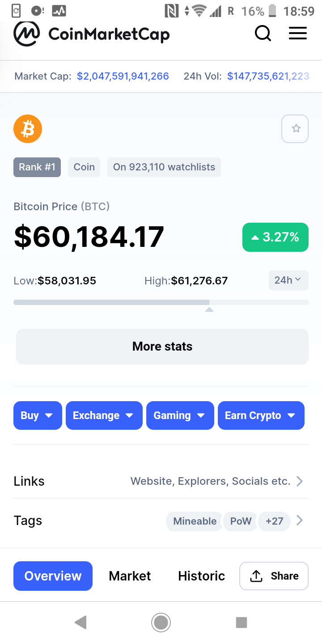The width and height of the screenshot is (322, 644).
Task: Tap the green 3.27% change badge
Action: pos(275,237)
